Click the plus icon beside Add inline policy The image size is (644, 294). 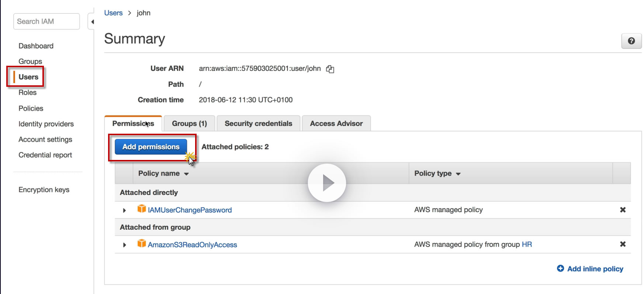[x=560, y=269]
